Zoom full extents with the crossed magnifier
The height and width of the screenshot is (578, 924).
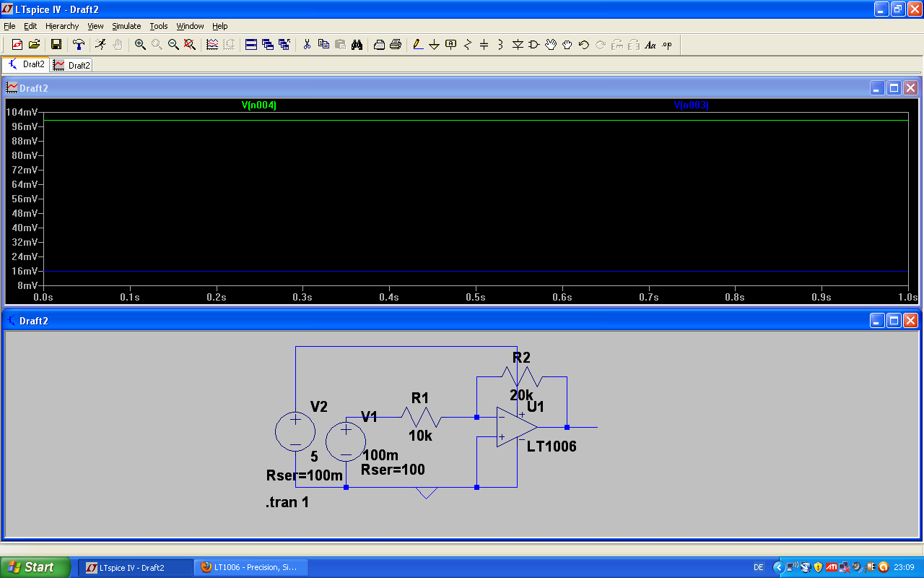[190, 45]
